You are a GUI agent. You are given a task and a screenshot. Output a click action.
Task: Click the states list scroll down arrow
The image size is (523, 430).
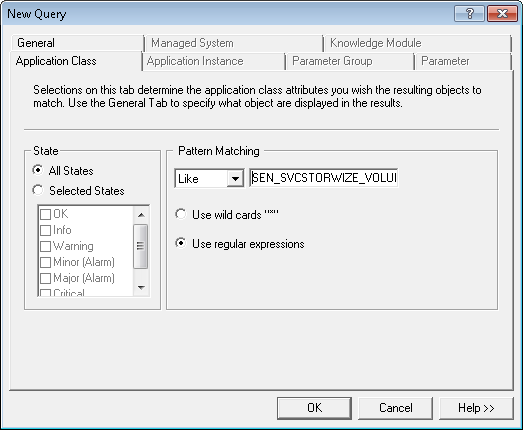click(141, 288)
